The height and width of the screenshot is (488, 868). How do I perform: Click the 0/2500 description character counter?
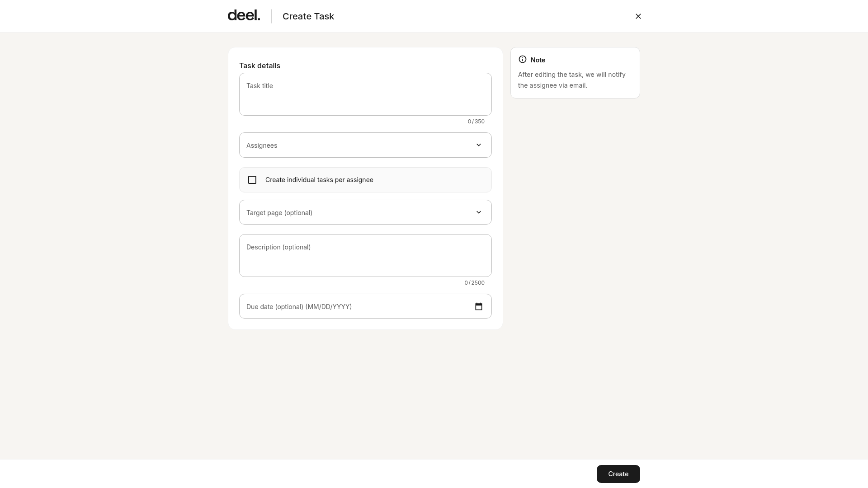[x=474, y=283]
